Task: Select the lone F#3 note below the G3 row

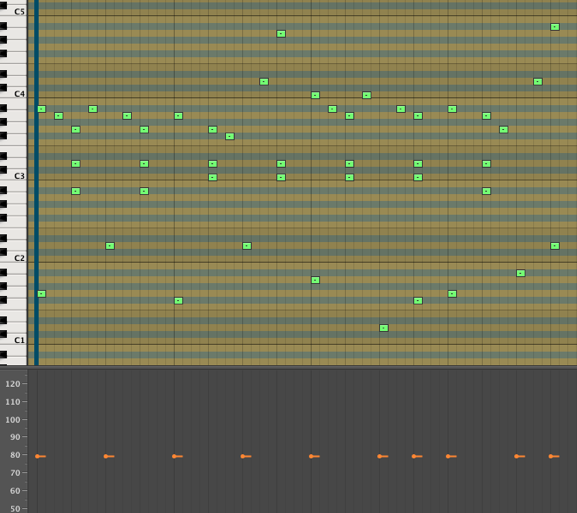Action: point(230,137)
